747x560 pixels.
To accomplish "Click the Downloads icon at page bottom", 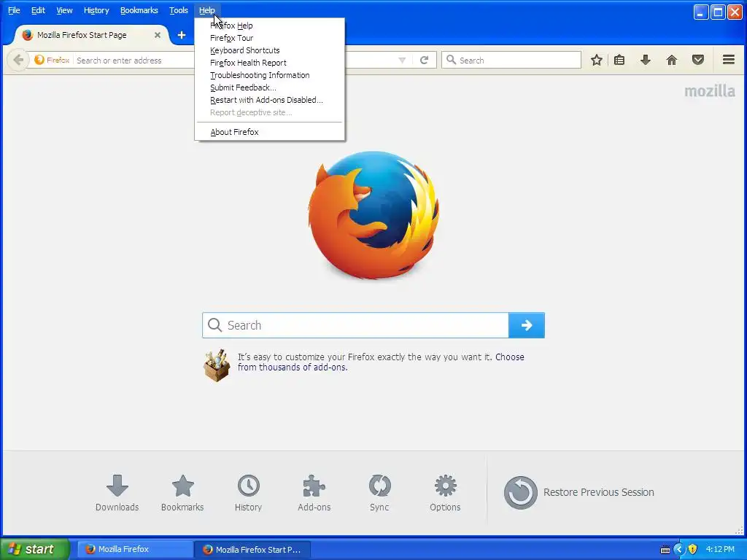I will pos(117,486).
